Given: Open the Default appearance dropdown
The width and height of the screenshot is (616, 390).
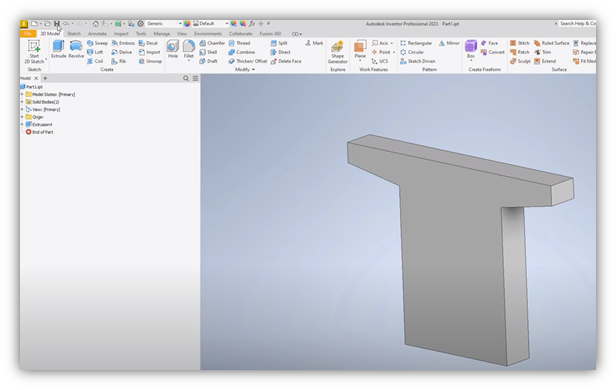Looking at the screenshot, I should 211,24.
